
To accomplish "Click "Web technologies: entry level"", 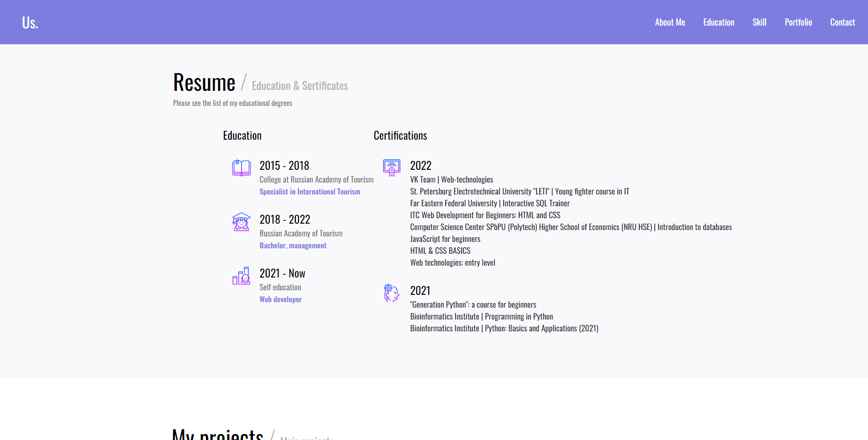I will tap(452, 263).
